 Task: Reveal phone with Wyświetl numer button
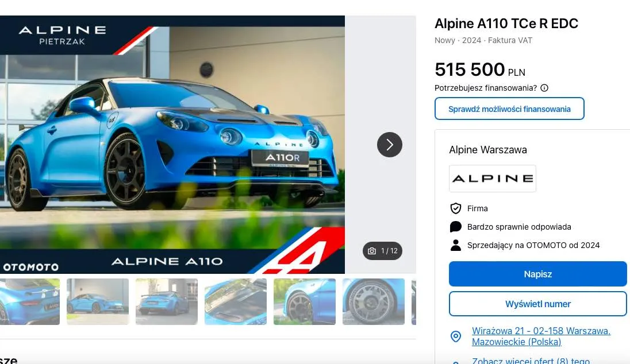pos(537,304)
